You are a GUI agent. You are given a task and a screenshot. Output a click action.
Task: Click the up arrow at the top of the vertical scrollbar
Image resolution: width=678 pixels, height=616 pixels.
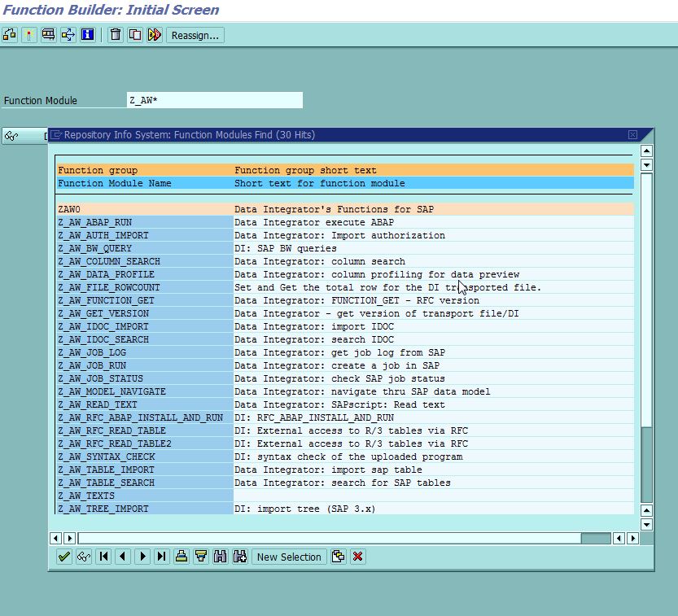pyautogui.click(x=646, y=151)
